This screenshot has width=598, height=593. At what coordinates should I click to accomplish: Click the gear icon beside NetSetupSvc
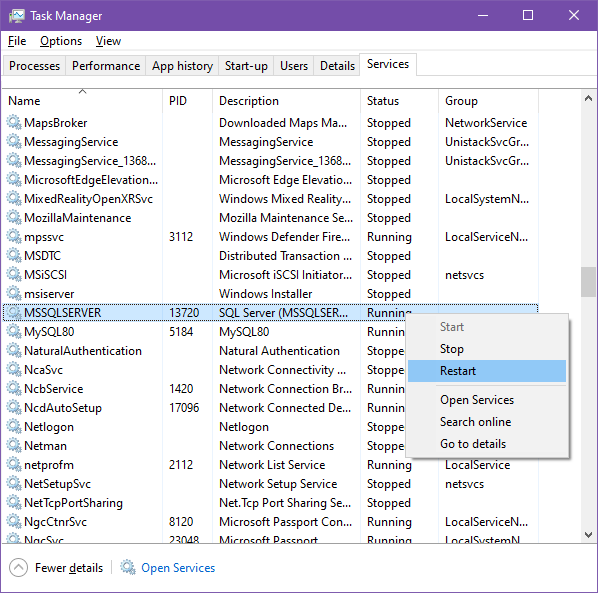coord(14,484)
